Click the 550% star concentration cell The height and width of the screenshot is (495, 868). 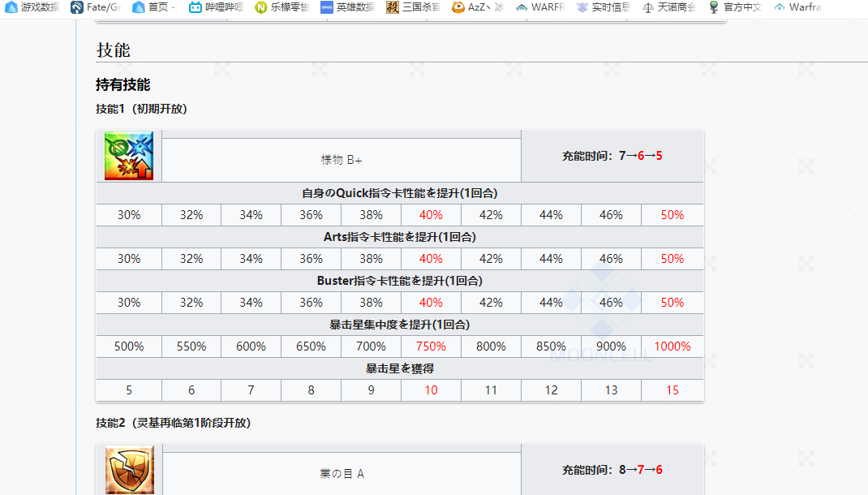click(191, 346)
